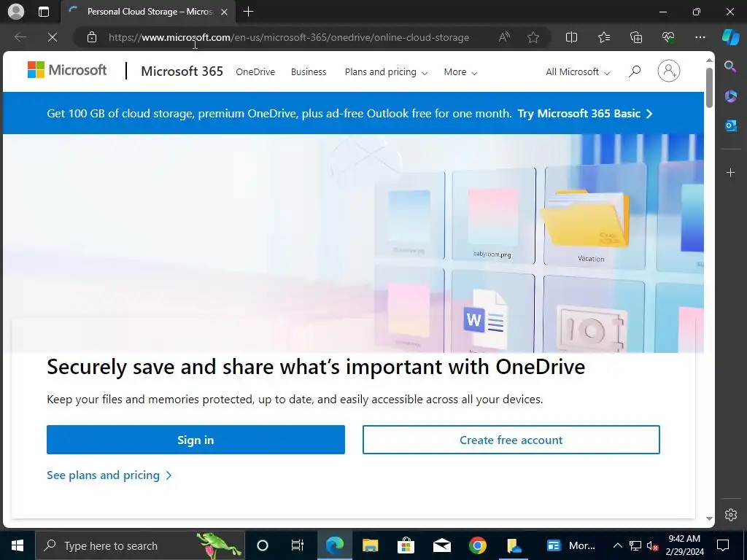Go back to the previous page
The width and height of the screenshot is (747, 560).
(20, 37)
